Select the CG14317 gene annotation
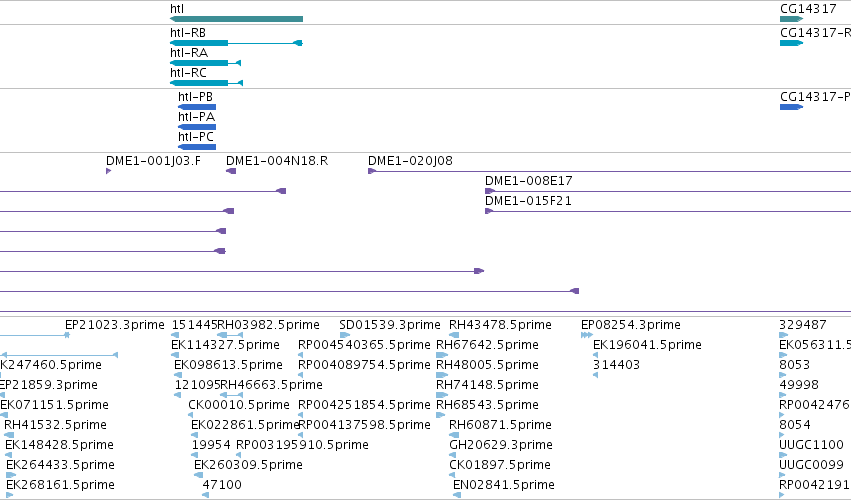The width and height of the screenshot is (851, 500). point(791,19)
